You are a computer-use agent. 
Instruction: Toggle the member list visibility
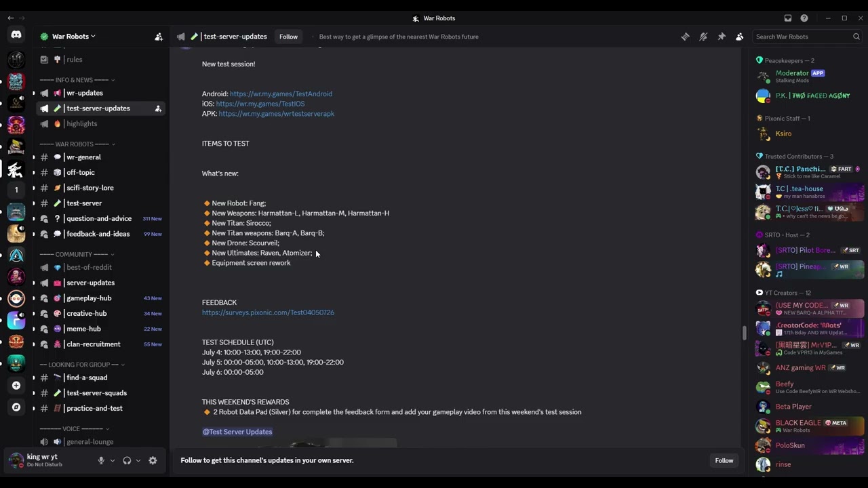[x=739, y=37]
